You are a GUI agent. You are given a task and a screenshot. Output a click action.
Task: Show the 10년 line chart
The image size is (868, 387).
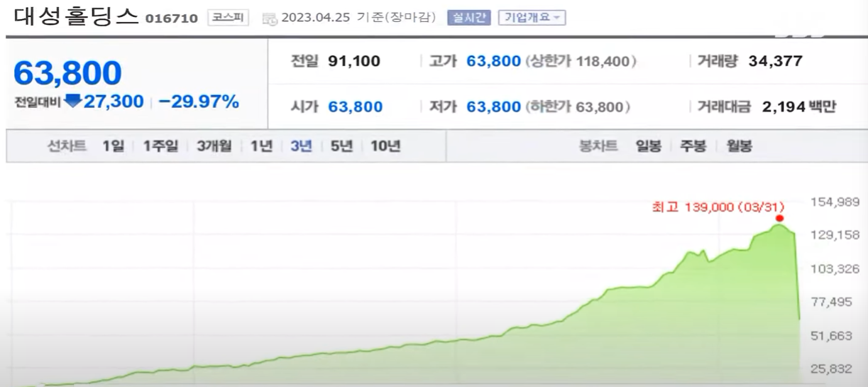click(385, 147)
